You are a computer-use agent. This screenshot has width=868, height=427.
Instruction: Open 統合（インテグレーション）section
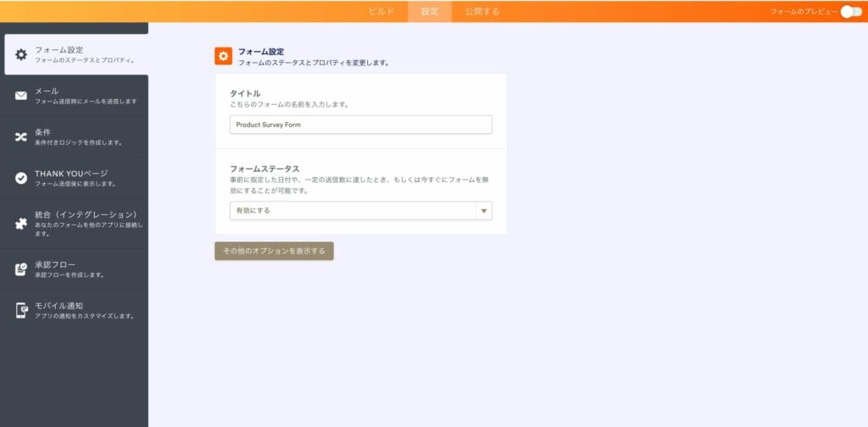pyautogui.click(x=75, y=224)
